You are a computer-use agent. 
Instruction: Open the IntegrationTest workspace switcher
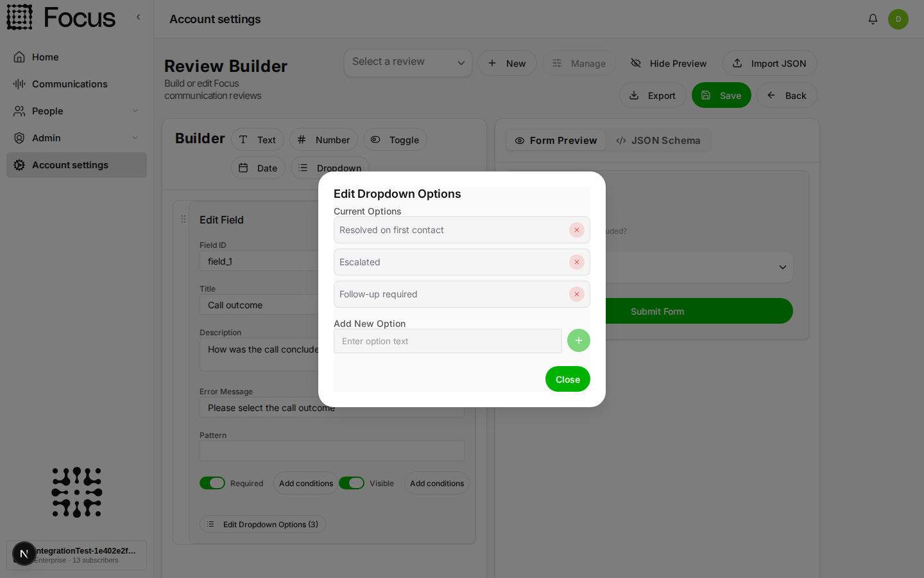point(76,555)
